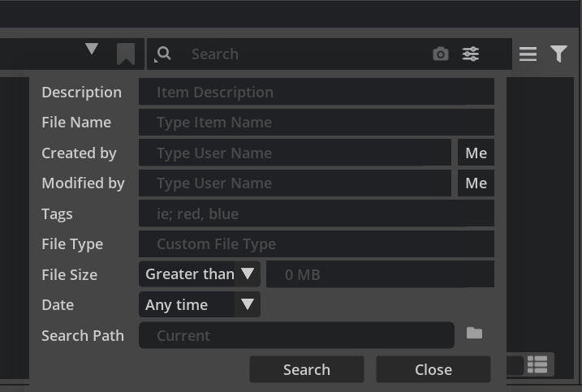Open the Greater than file size dropdown

pos(200,274)
